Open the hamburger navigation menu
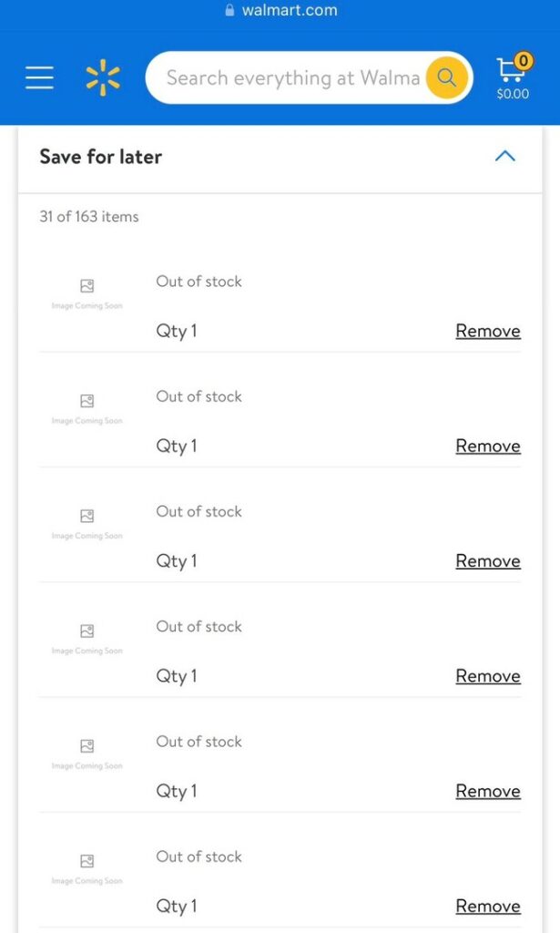 38,77
